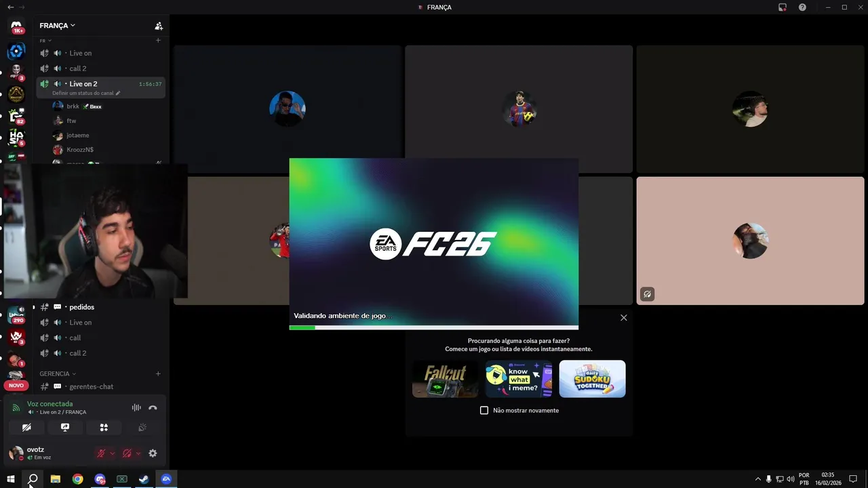The width and height of the screenshot is (868, 488).
Task: Open Windows Start menu
Action: (10, 479)
